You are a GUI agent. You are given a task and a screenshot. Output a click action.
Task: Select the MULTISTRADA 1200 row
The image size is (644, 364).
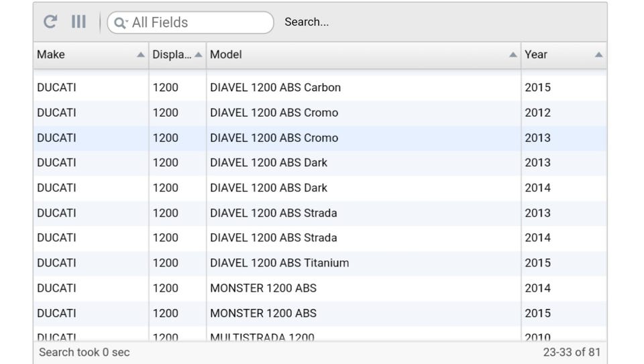tap(262, 337)
